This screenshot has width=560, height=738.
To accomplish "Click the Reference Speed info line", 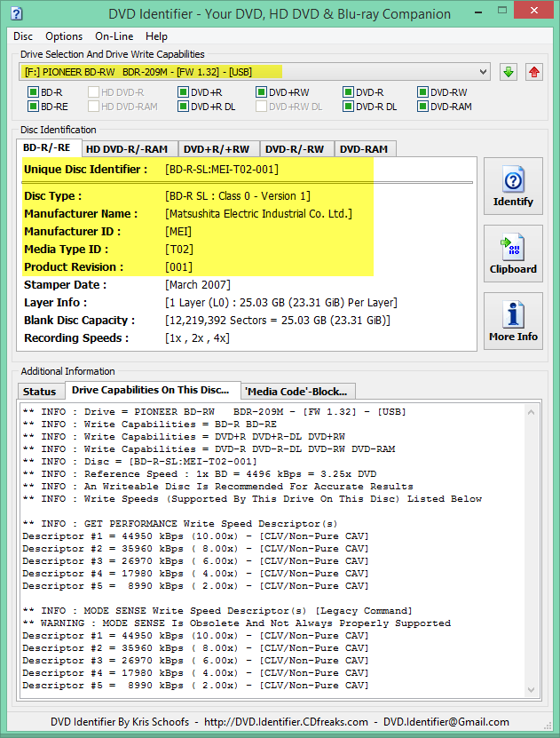I will point(200,474).
